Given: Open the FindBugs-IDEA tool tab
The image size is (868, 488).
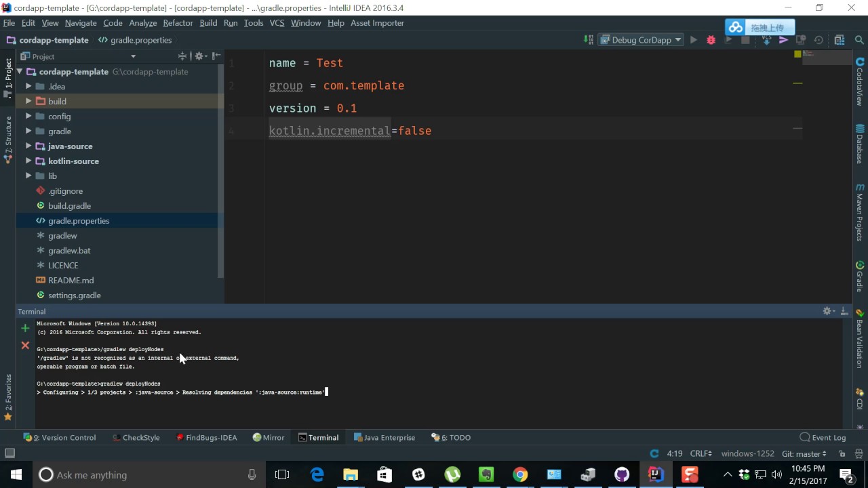Looking at the screenshot, I should pyautogui.click(x=206, y=437).
